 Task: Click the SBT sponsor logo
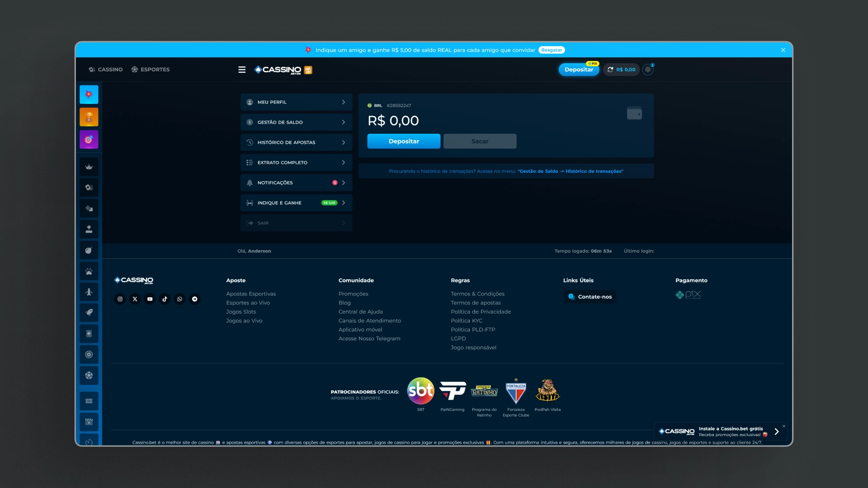click(420, 391)
